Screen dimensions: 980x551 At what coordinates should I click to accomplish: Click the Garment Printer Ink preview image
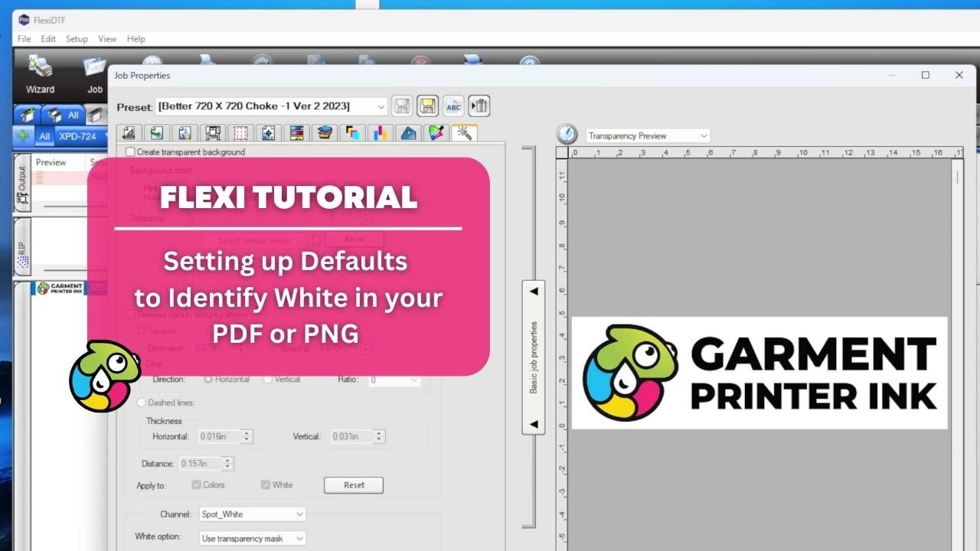pyautogui.click(x=759, y=373)
